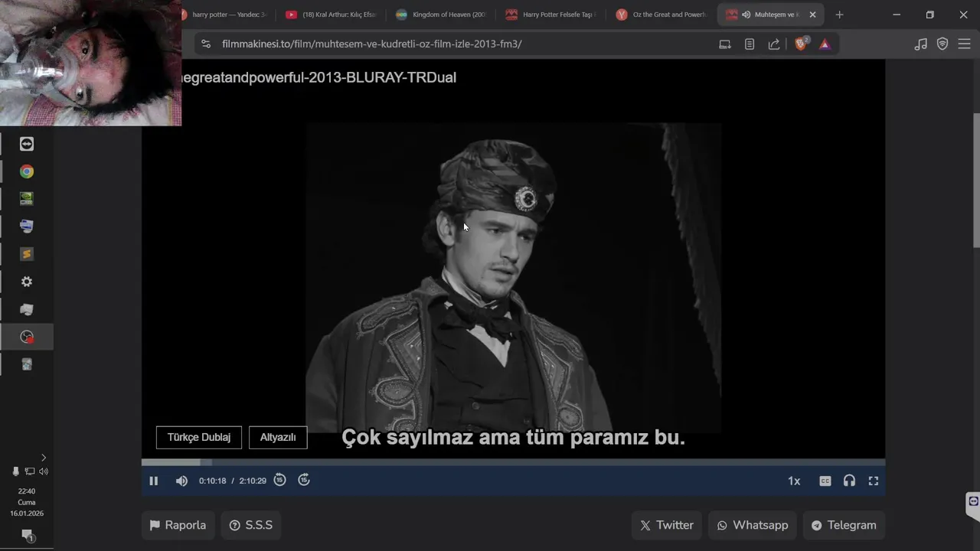980x551 pixels.
Task: Switch to Oz the Great and Powerful tab
Action: [x=661, y=15]
